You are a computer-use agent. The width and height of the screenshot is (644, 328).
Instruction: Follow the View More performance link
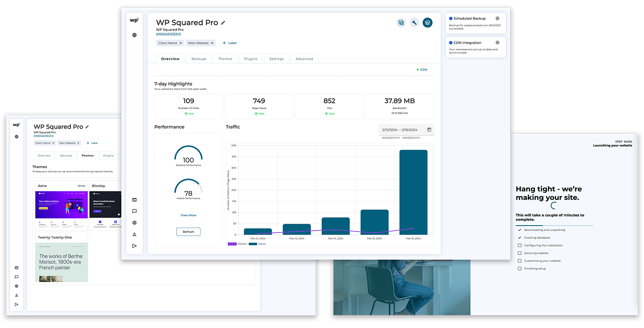click(188, 215)
